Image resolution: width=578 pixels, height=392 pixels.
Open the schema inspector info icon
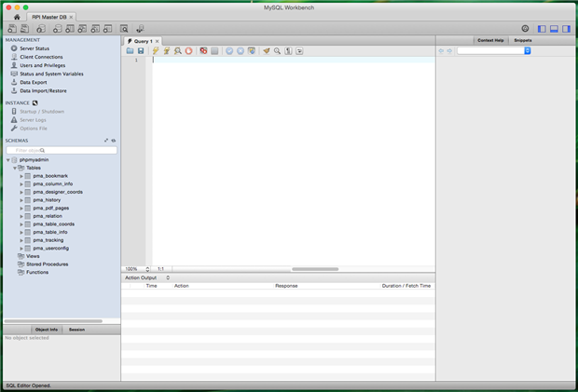41,28
